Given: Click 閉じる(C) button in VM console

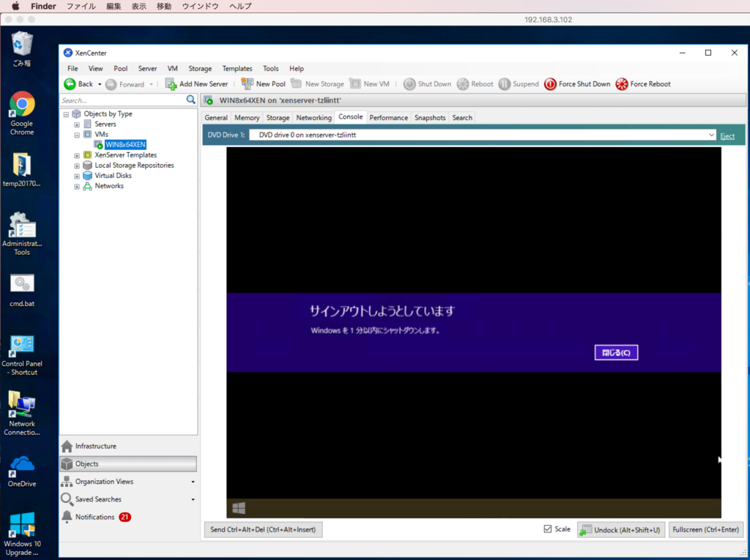Looking at the screenshot, I should point(616,352).
